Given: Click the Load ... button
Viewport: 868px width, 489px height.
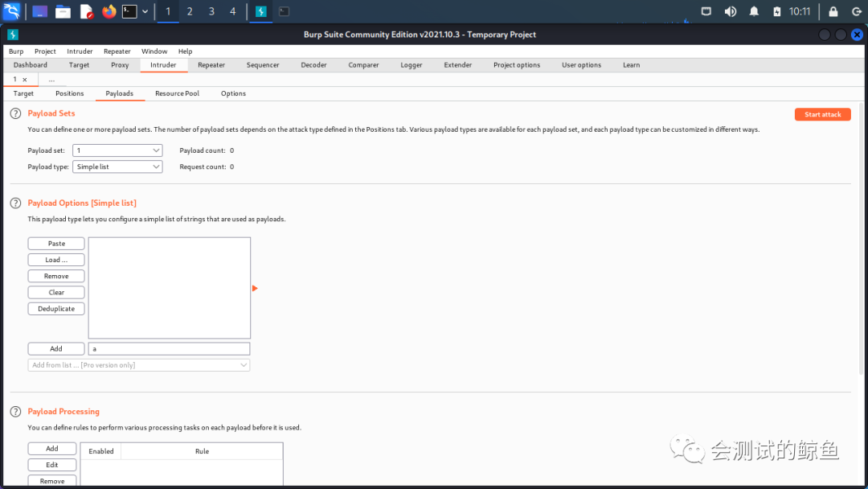Looking at the screenshot, I should point(56,260).
